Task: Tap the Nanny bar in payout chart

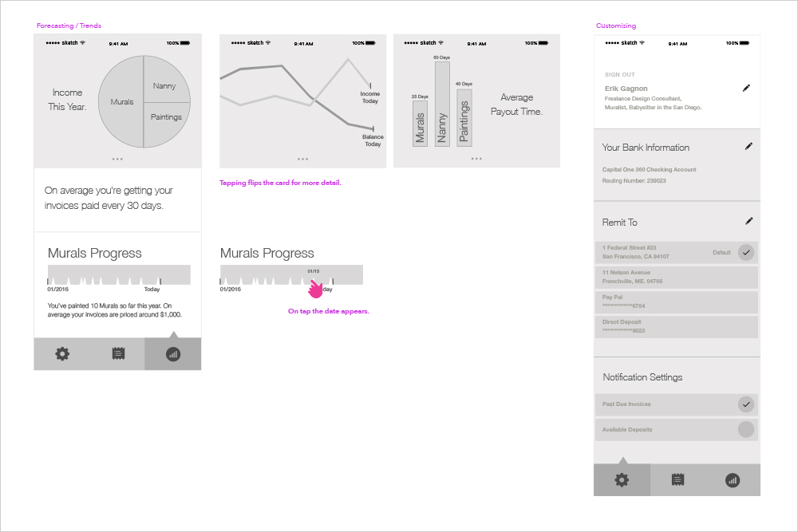Action: point(442,104)
